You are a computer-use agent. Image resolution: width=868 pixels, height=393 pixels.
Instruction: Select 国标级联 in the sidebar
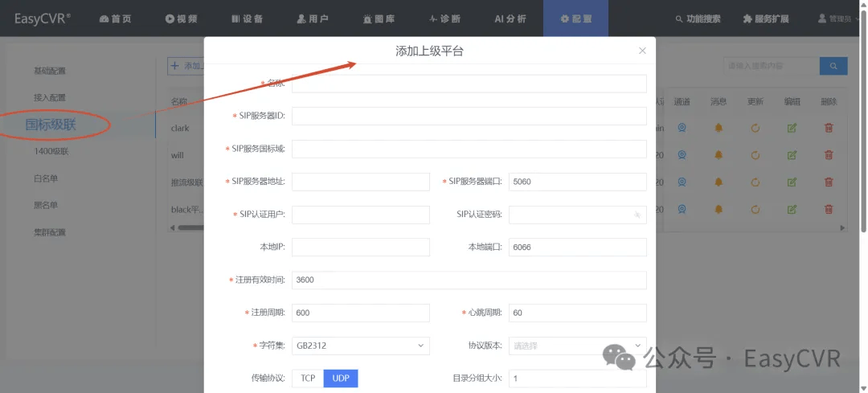(51, 125)
